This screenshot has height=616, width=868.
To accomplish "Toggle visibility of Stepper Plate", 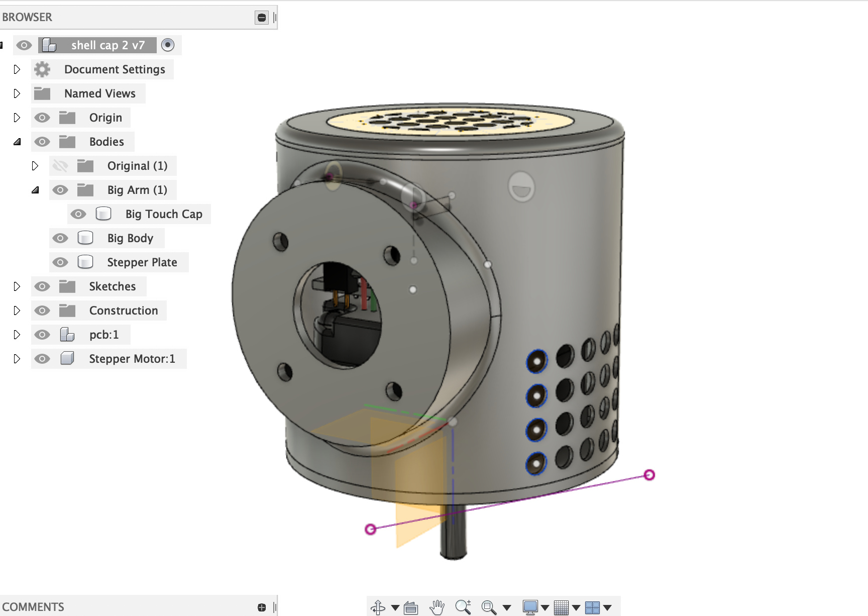I will [x=60, y=262].
